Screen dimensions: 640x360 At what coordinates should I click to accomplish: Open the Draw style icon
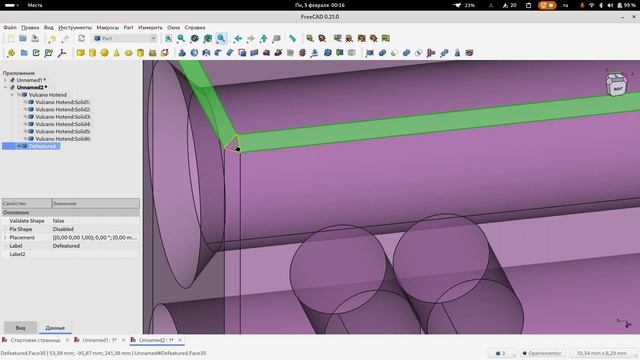(195, 38)
